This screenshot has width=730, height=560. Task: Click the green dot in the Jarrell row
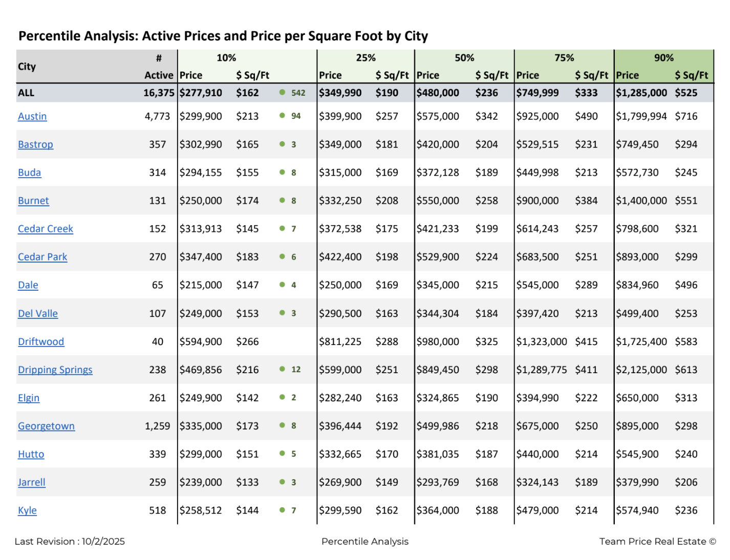pyautogui.click(x=282, y=482)
